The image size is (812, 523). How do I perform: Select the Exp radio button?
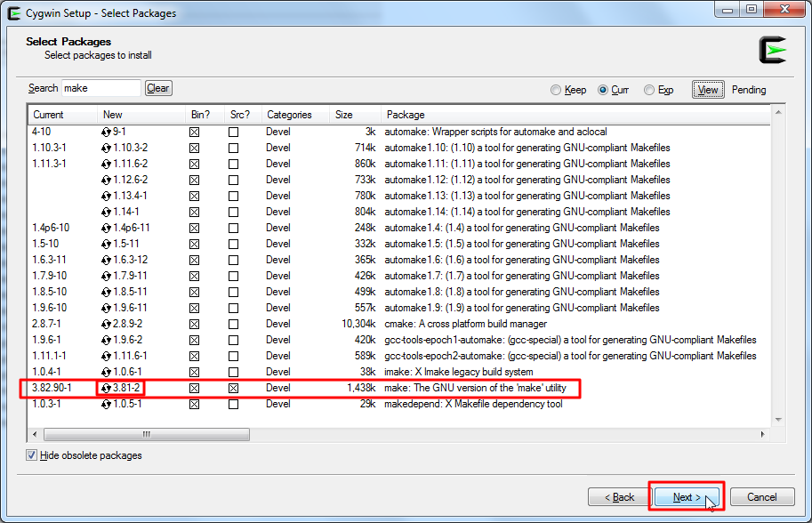pyautogui.click(x=649, y=90)
